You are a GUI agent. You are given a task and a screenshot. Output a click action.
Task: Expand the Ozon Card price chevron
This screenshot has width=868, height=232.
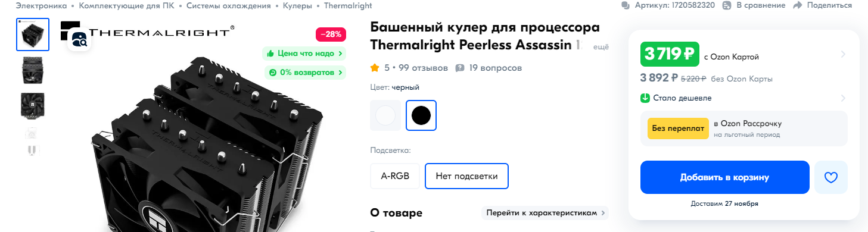pos(843,54)
